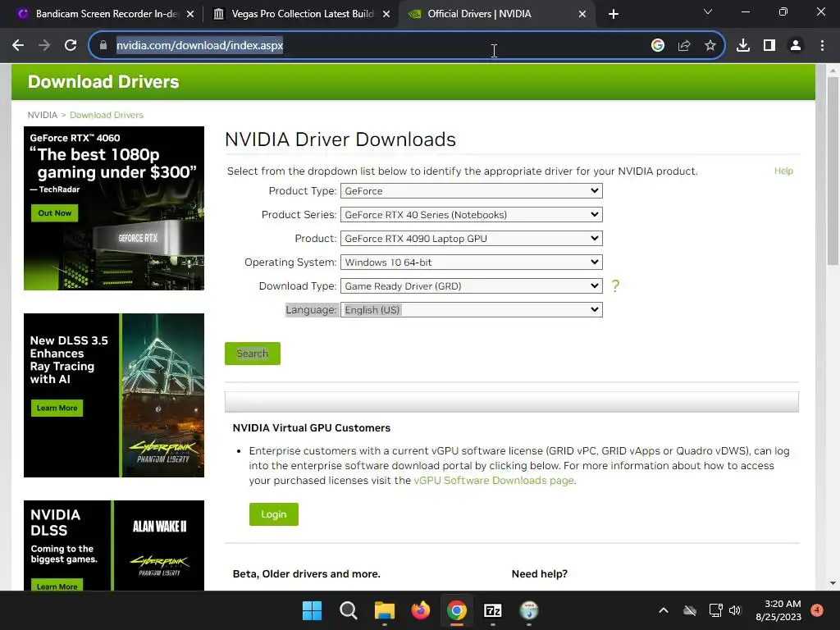Open the notification count badge
The width and height of the screenshot is (840, 630).
pyautogui.click(x=817, y=609)
